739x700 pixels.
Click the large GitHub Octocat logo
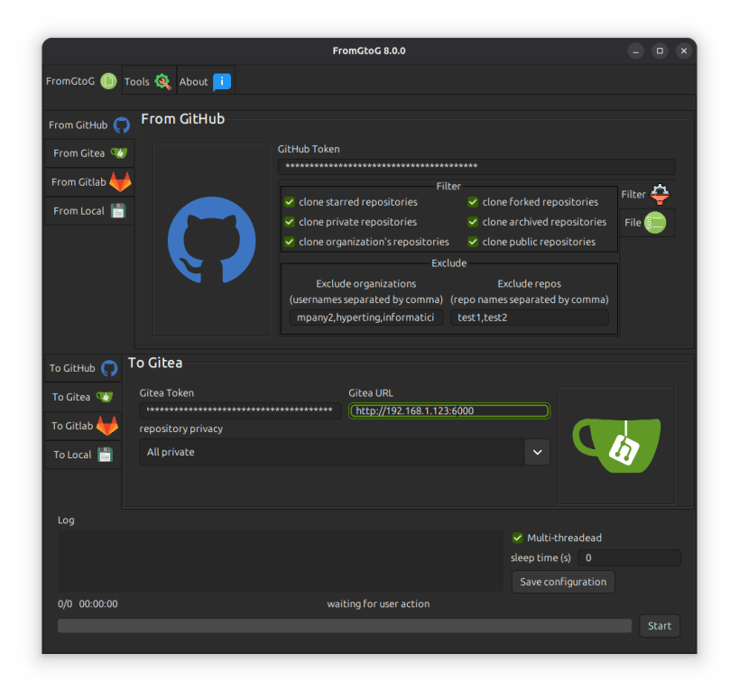212,240
